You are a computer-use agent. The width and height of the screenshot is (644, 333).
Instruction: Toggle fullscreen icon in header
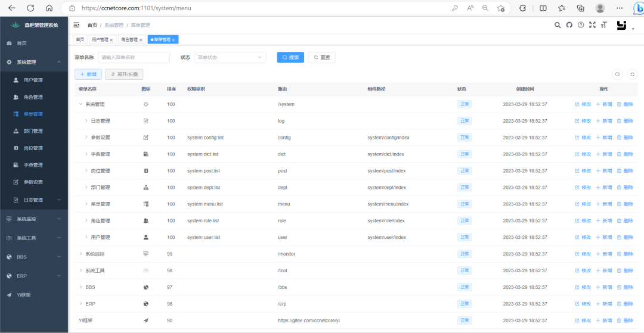coord(592,25)
